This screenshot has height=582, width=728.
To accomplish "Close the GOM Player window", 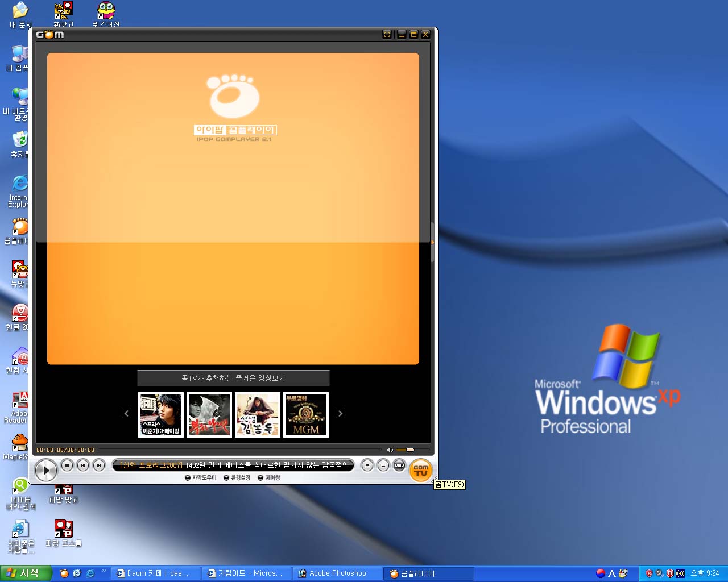I will coord(425,35).
